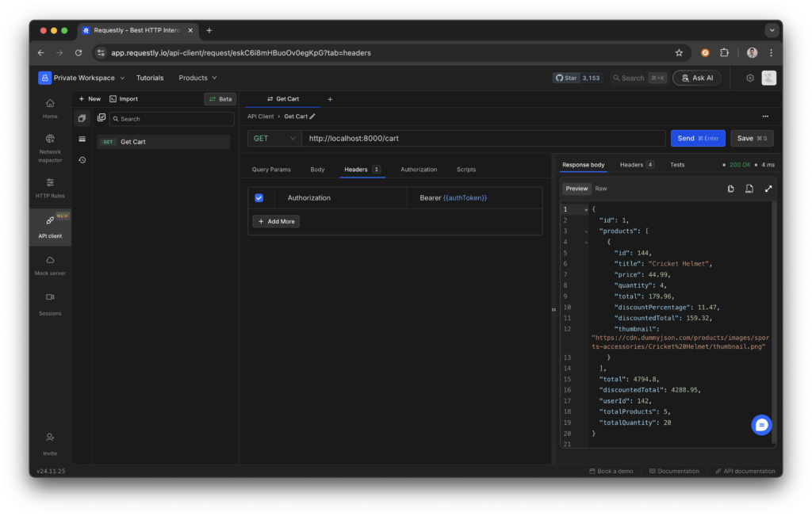
Task: Open Network inspector in the sidebar
Action: click(50, 148)
